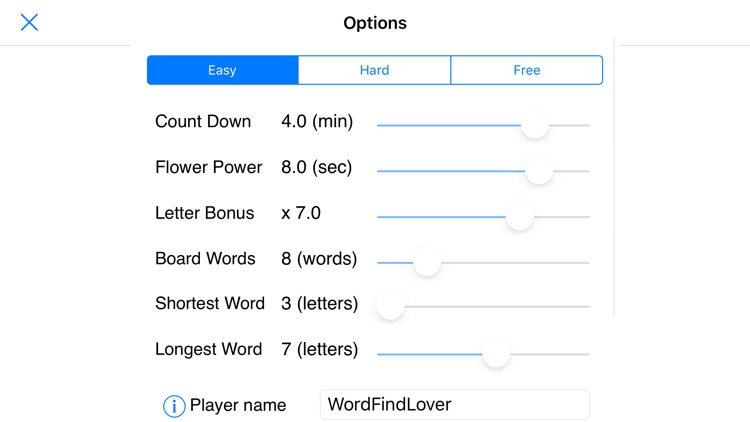Close the Options screen with X icon

[x=30, y=22]
